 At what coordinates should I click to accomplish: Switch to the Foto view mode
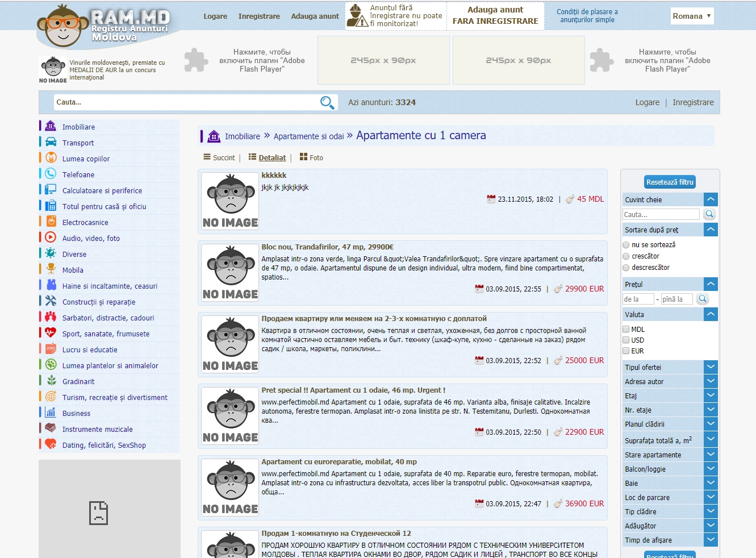[x=311, y=157]
